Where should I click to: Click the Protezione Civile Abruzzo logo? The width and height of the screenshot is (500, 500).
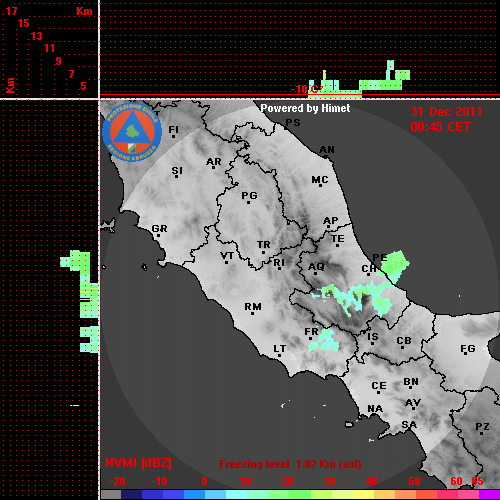[132, 133]
